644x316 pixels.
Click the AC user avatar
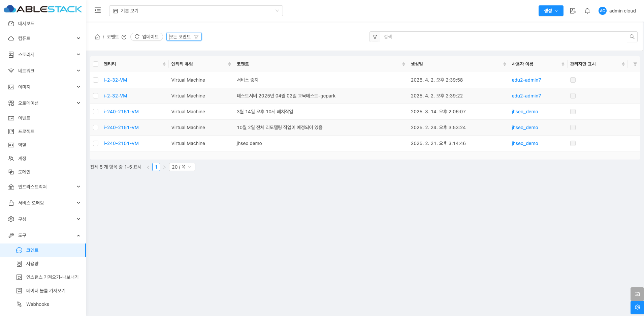coord(602,11)
